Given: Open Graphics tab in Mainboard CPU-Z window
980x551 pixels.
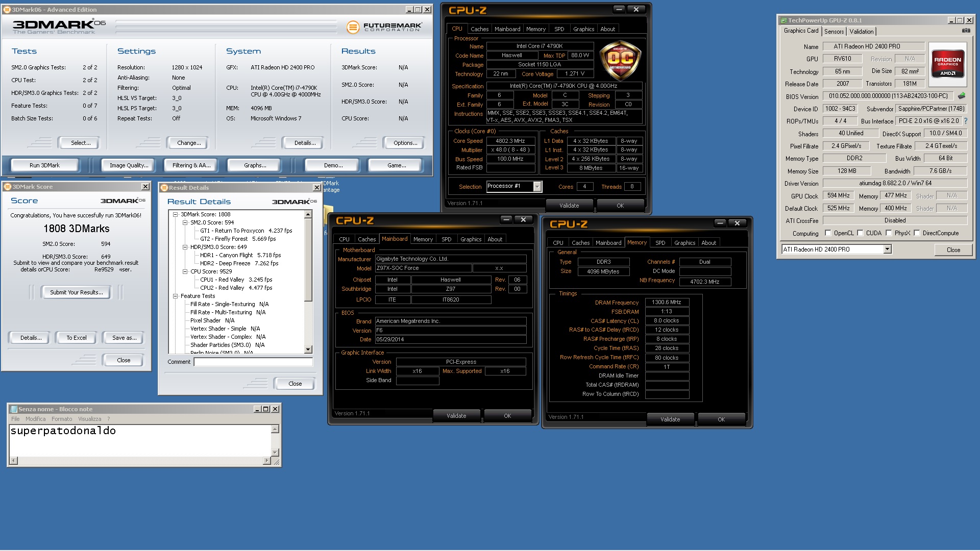Looking at the screenshot, I should click(x=471, y=239).
